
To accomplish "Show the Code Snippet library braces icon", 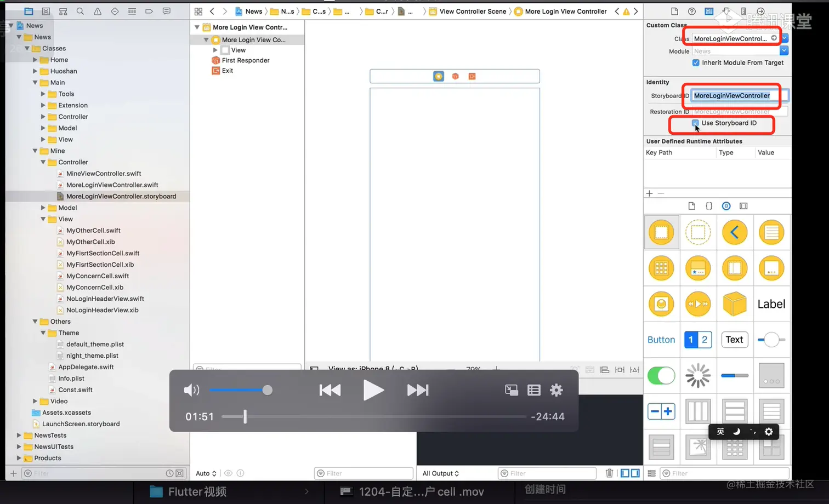I will coord(709,206).
